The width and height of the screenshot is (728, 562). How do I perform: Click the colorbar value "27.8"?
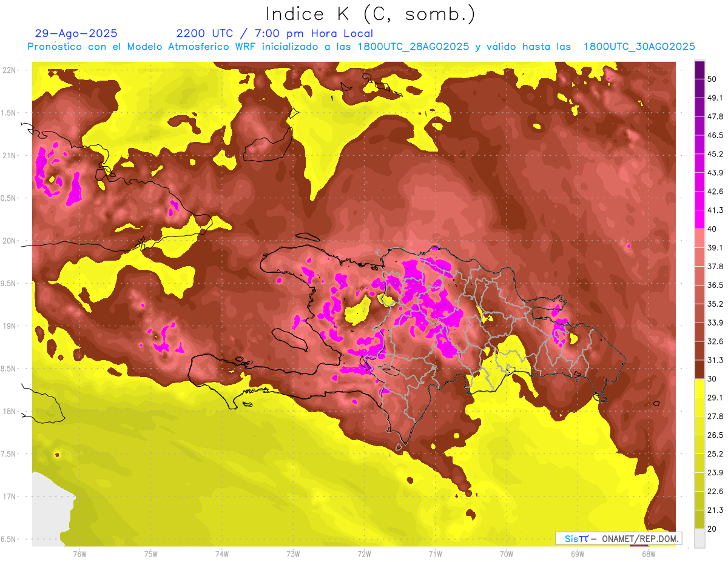coord(715,416)
